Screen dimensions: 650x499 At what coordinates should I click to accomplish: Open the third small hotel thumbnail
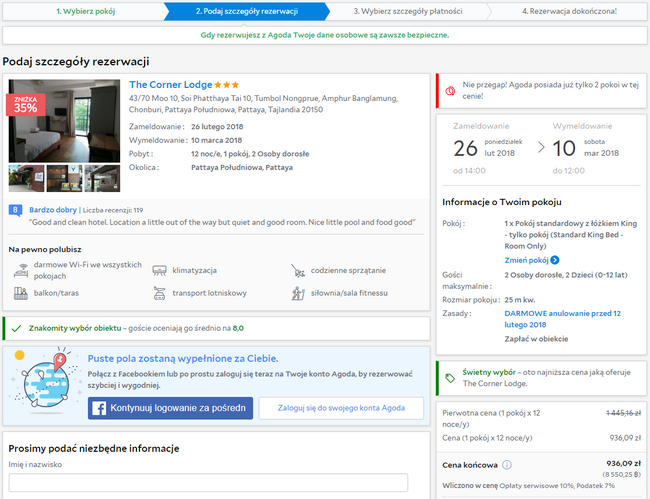pyautogui.click(x=102, y=179)
